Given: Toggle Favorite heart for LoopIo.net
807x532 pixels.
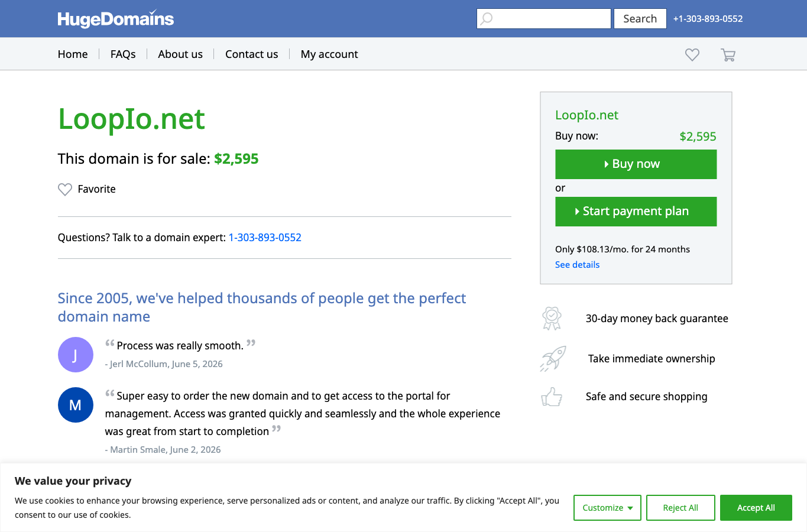Looking at the screenshot, I should pyautogui.click(x=65, y=189).
